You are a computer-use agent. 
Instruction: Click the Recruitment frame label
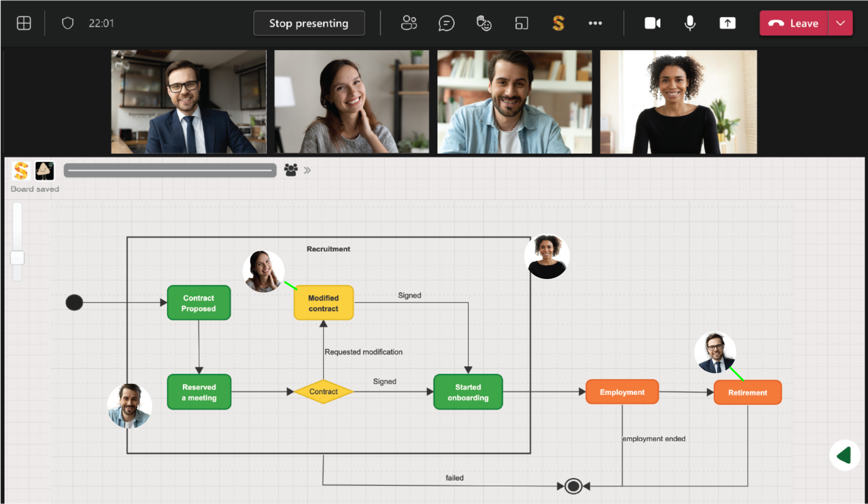328,249
